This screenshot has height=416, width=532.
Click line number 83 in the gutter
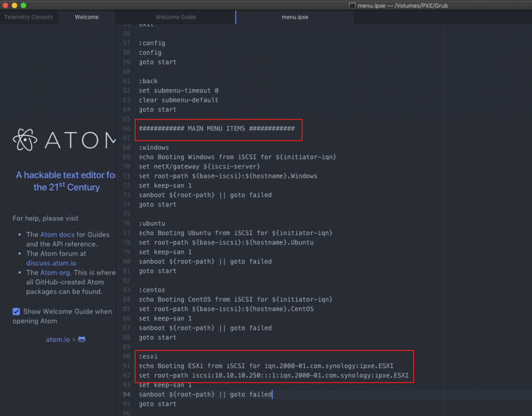point(127,290)
